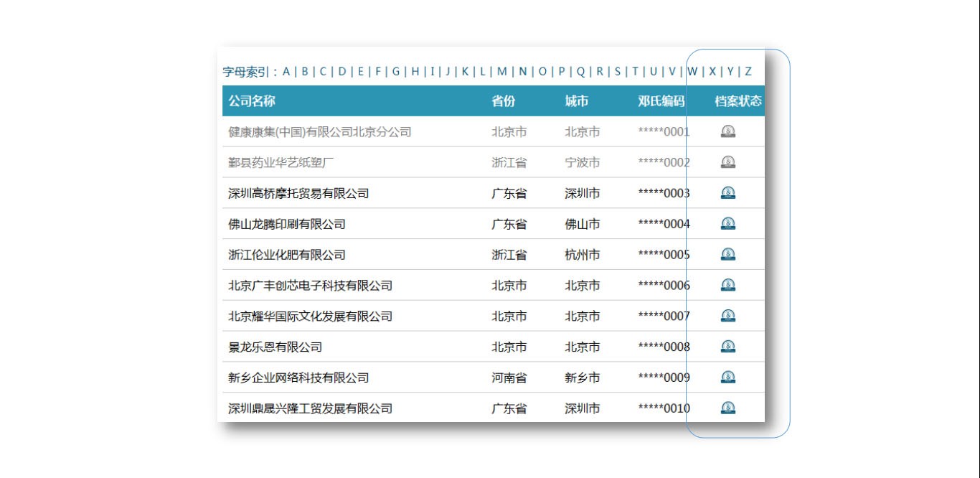This screenshot has height=478, width=980.
Task: Open archive status icon for 深圳高桥摩托贸易有限公司
Action: point(728,193)
